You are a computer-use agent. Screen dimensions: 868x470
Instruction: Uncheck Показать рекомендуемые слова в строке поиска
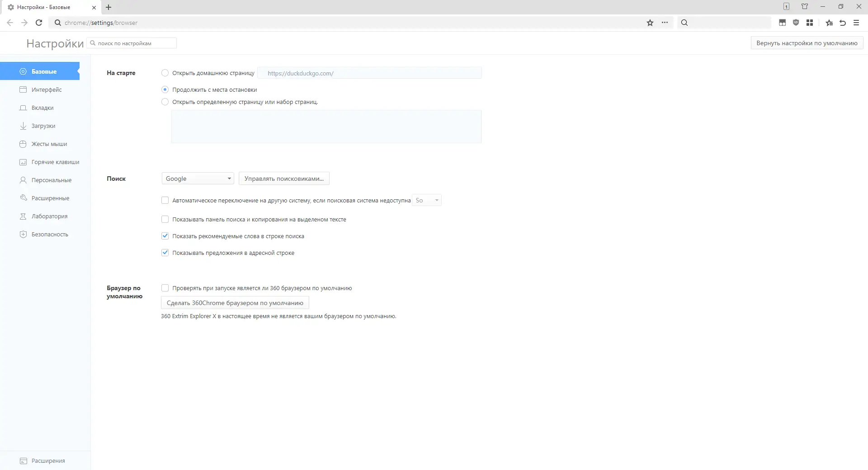point(165,236)
